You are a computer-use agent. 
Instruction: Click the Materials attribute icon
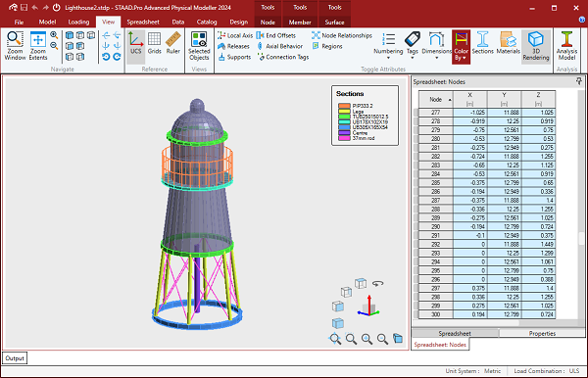coord(508,43)
